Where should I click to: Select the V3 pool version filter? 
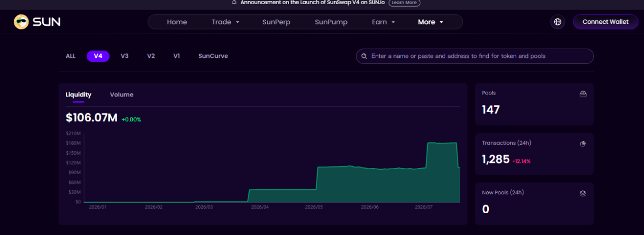click(124, 56)
